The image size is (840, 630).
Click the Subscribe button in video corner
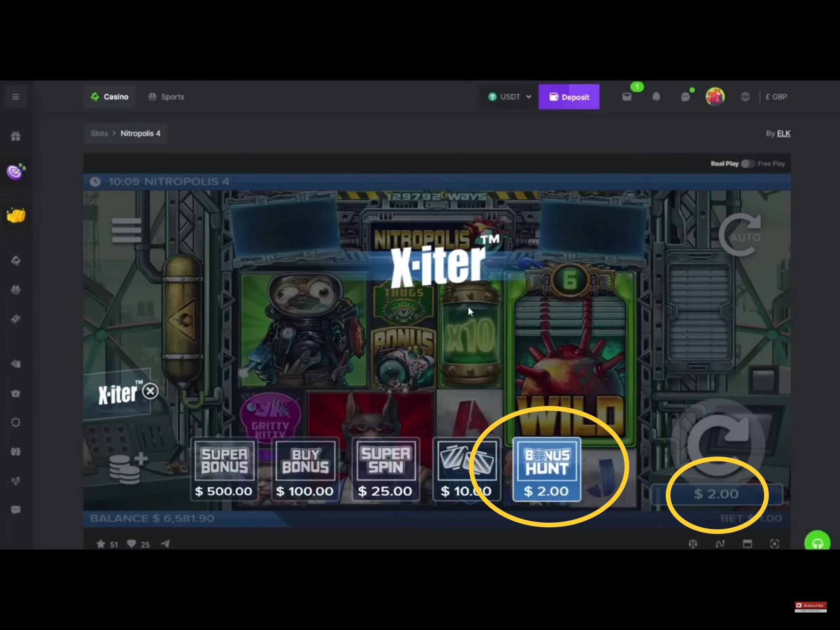coord(810,605)
